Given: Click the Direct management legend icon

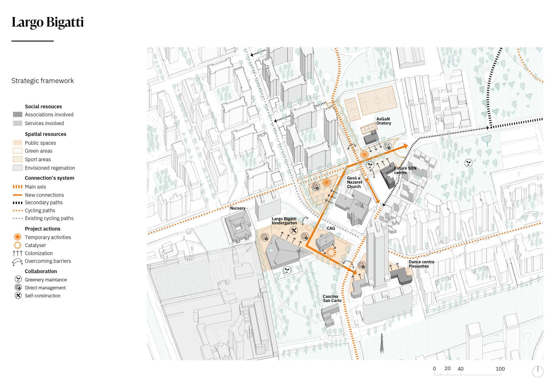Looking at the screenshot, I should click(x=18, y=287).
